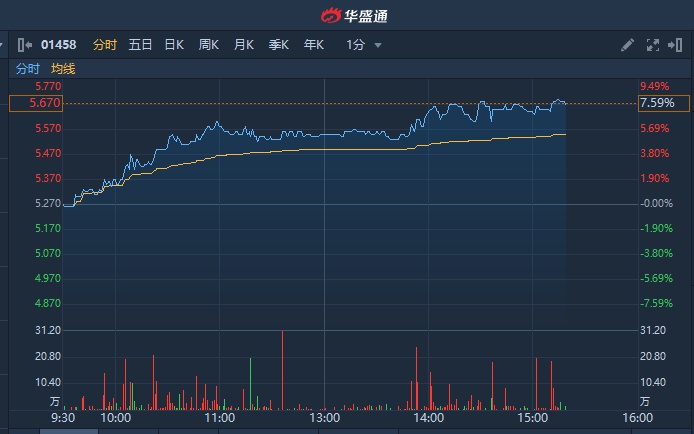694x434 pixels.
Task: Click the fullscreen expand icon
Action: pyautogui.click(x=653, y=45)
